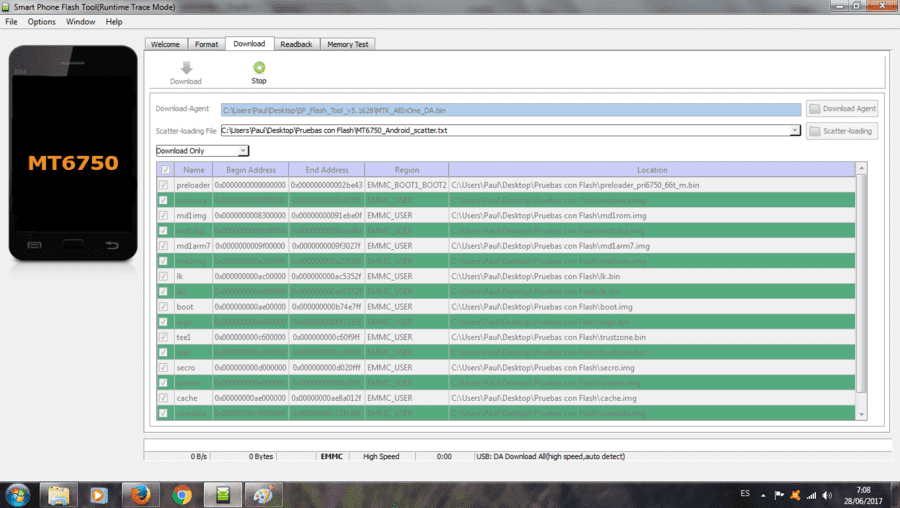Viewport: 900px width, 508px height.
Task: Uncheck the userdata row checkbox
Action: 164,413
